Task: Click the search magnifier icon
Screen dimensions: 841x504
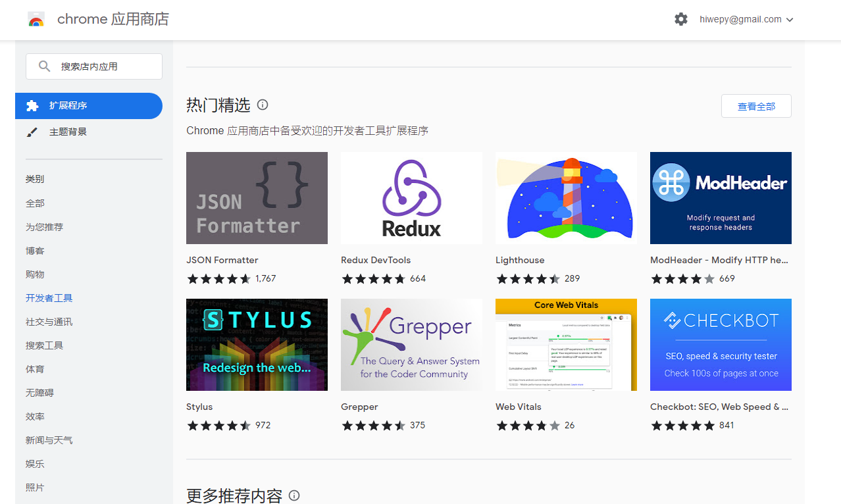Action: (x=44, y=66)
